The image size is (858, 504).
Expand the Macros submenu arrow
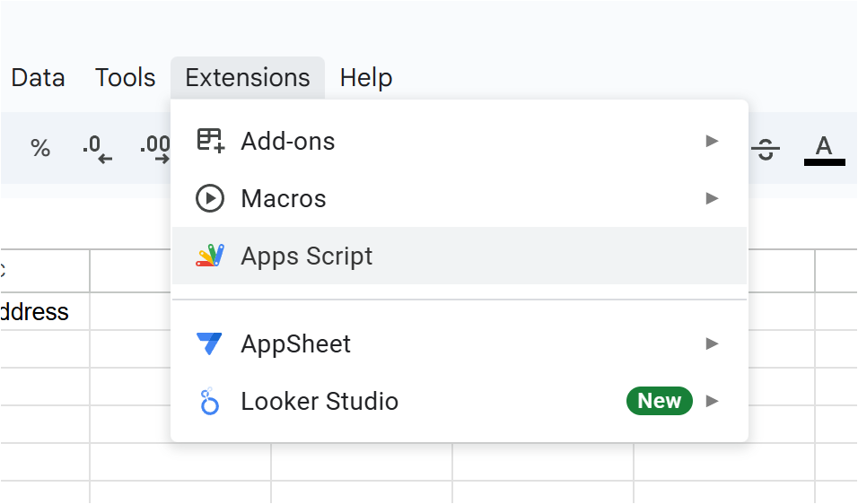pyautogui.click(x=712, y=198)
